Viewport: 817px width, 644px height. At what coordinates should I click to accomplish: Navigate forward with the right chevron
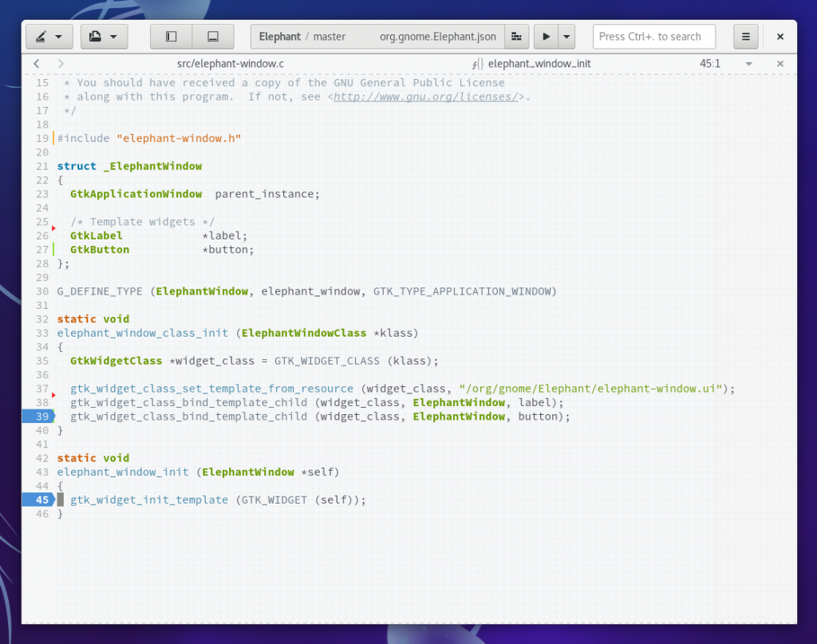point(61,64)
